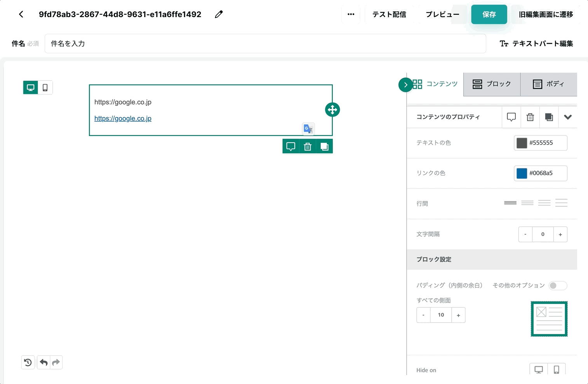Click the trash icon in コンテンツのプロパティ header
The height and width of the screenshot is (384, 588).
(x=530, y=117)
